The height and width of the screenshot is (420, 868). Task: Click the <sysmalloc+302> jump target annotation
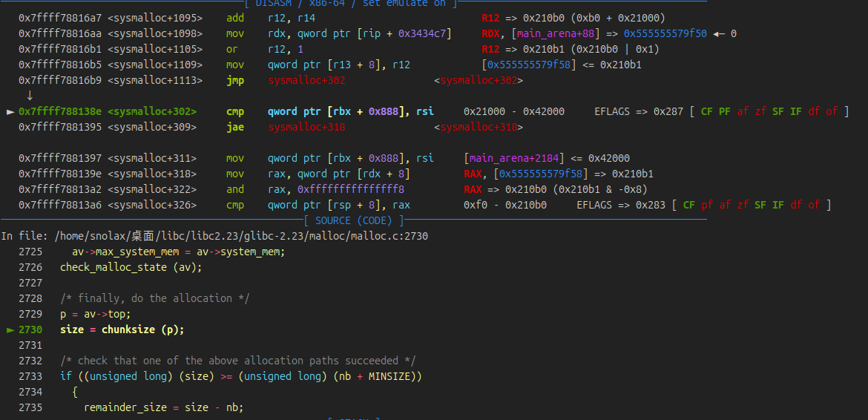click(479, 80)
